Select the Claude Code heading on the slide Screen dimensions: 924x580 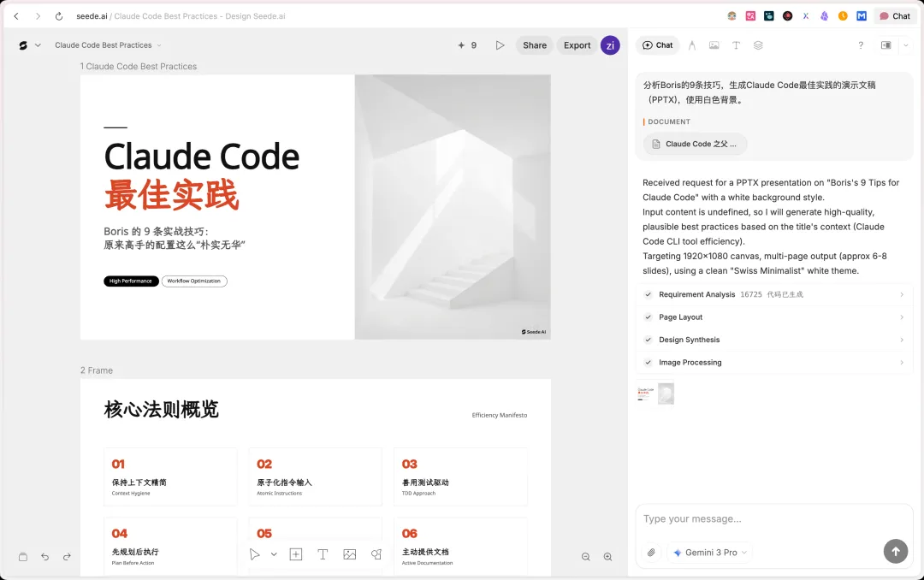[x=202, y=157]
